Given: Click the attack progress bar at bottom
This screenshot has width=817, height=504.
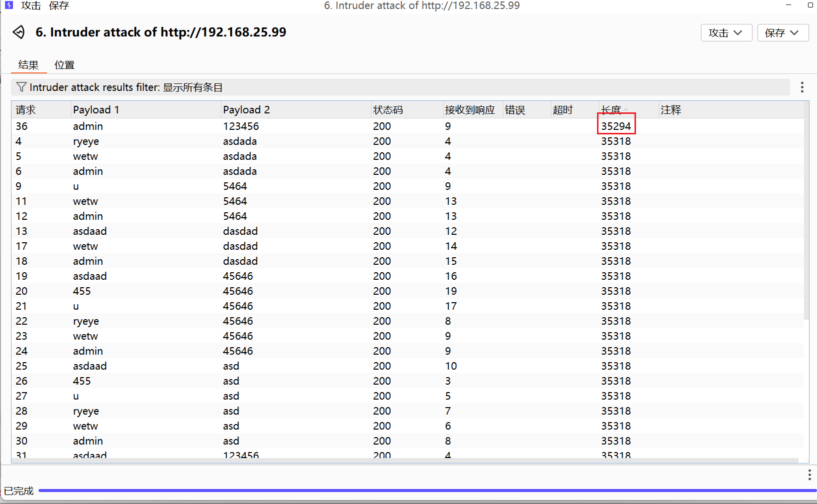Looking at the screenshot, I should tap(425, 491).
